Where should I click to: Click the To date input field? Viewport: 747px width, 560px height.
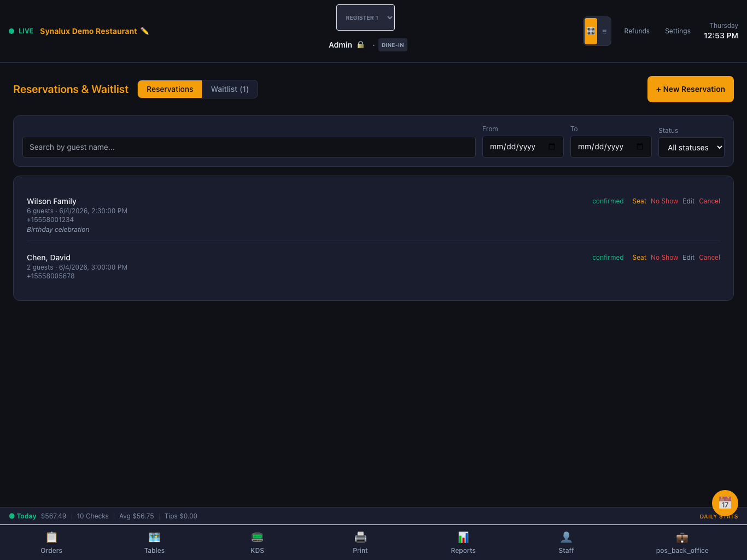tap(611, 147)
